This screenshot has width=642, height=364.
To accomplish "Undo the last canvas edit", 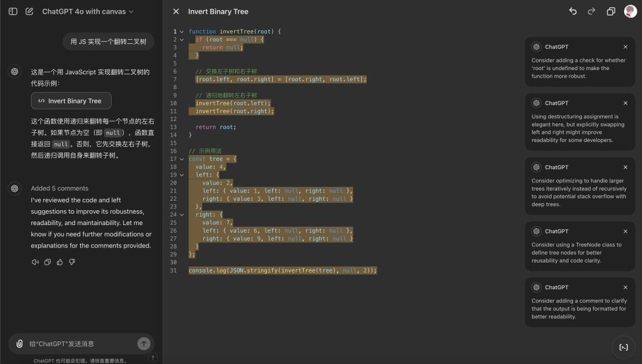I will click(x=572, y=11).
